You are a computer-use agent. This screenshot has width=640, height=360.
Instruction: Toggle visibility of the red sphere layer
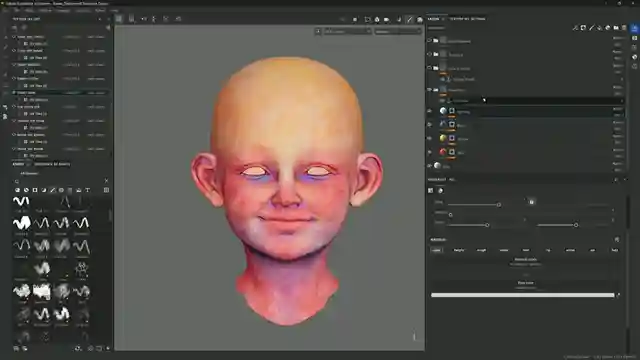point(429,152)
